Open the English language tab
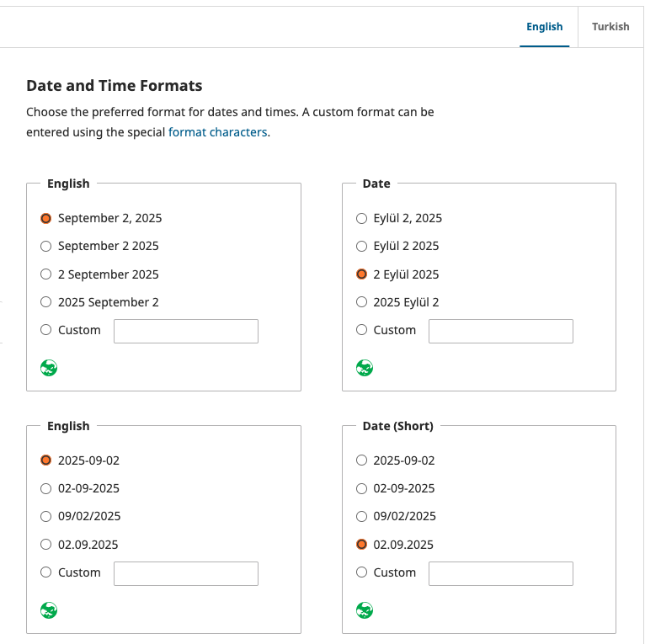645x644 pixels. tap(544, 27)
